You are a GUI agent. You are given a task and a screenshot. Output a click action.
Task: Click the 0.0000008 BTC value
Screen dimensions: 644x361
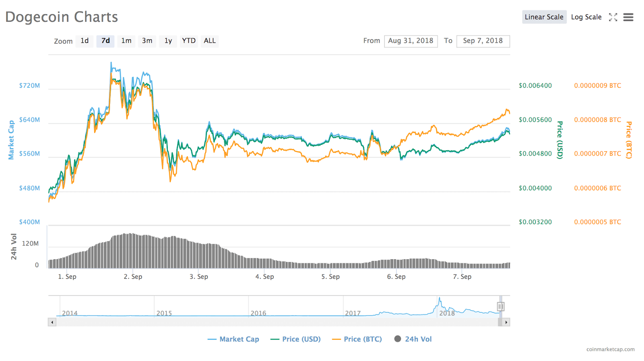click(598, 120)
